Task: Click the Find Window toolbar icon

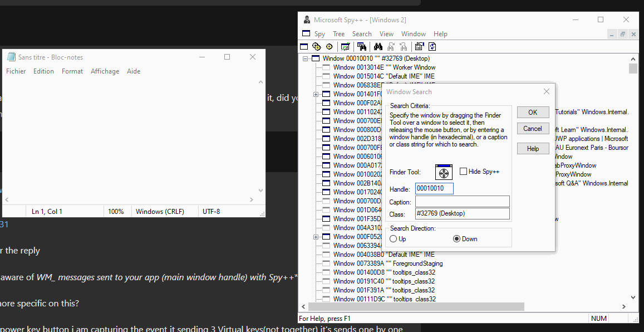Action: (361, 46)
